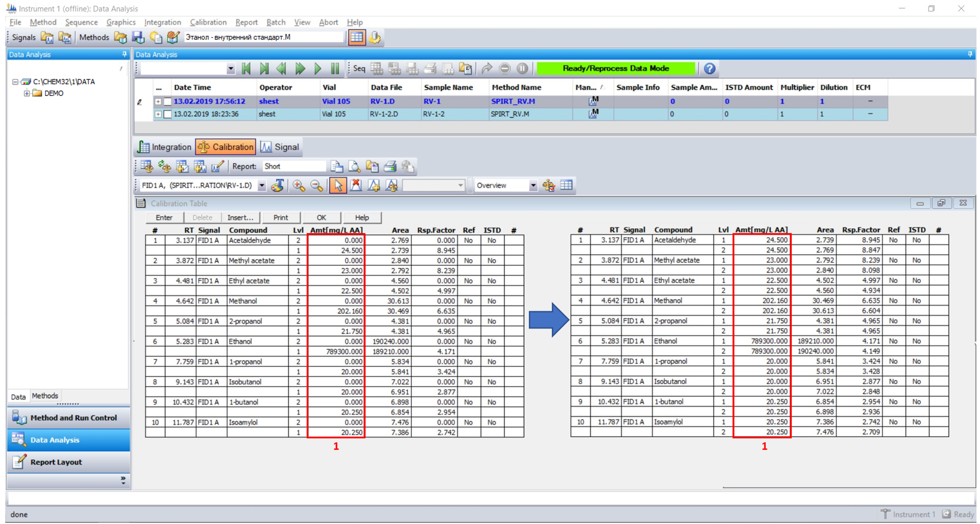Expand the RV-1.D run row
The width and height of the screenshot is (980, 524).
point(158,102)
